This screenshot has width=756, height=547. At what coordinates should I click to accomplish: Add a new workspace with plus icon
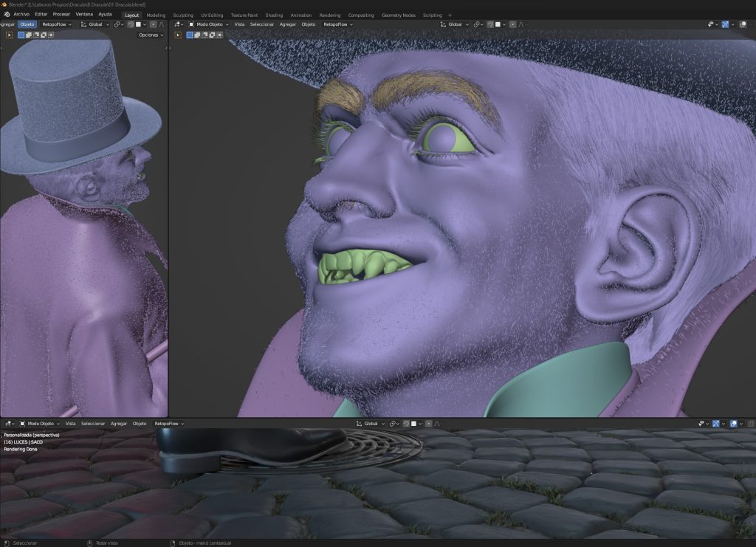[450, 16]
